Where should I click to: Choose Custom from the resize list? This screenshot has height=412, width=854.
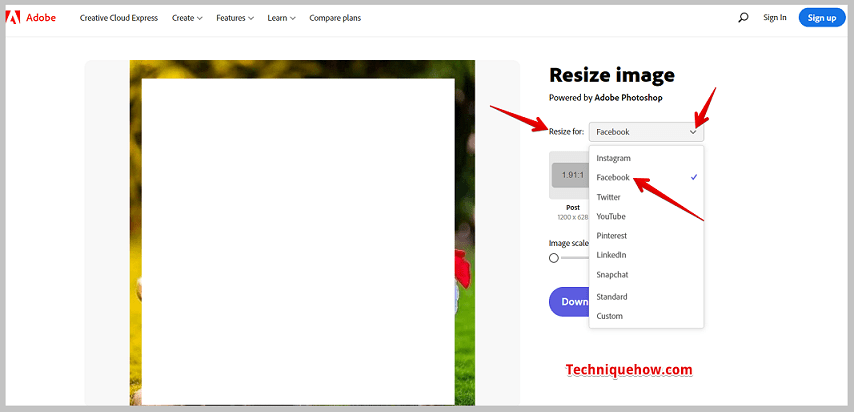click(x=646, y=316)
